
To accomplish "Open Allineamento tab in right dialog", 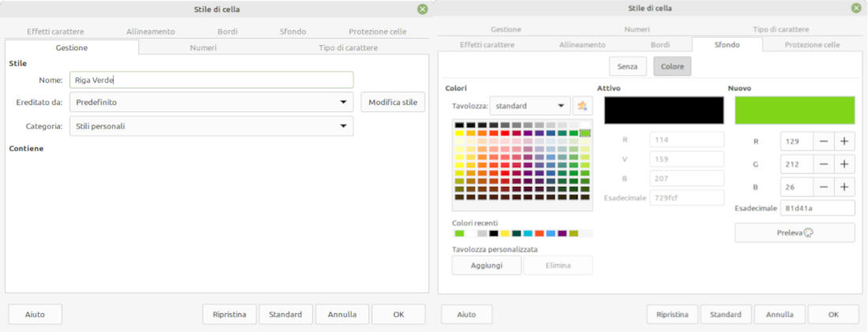I will 582,45.
